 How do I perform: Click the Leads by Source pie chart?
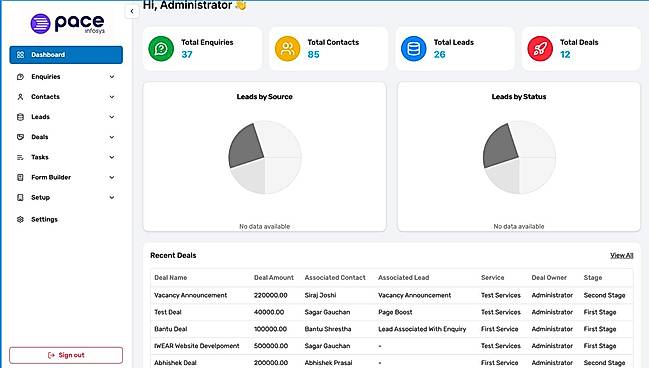265,157
